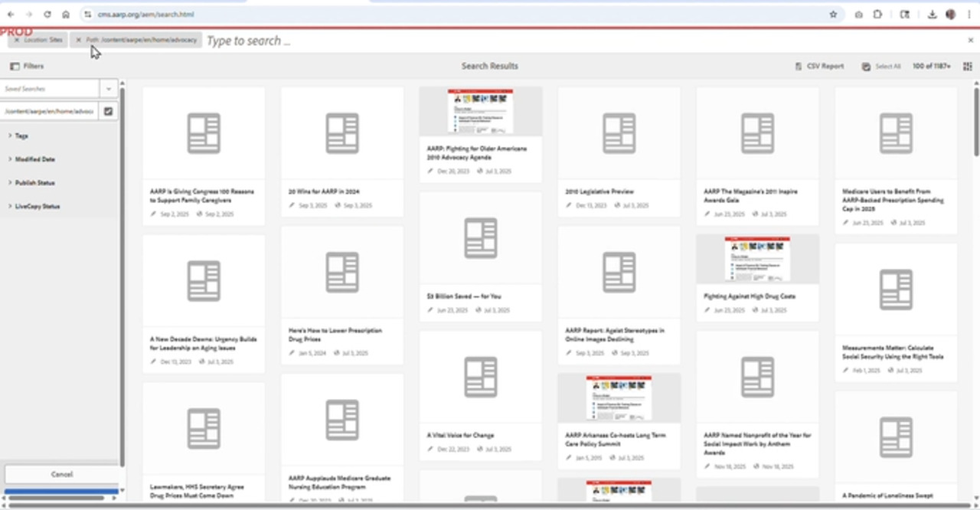Viewport: 980px width, 510px height.
Task: Open the Saved Searches dropdown
Action: 109,89
